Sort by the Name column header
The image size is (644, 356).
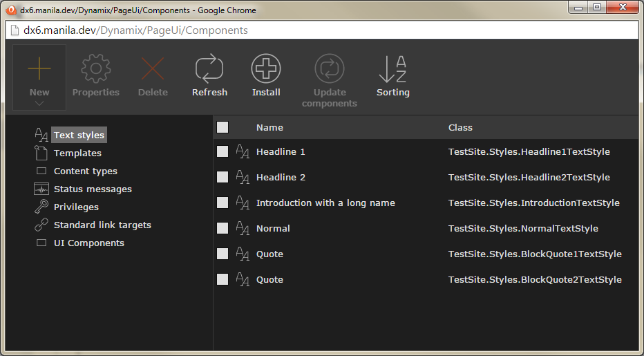269,127
